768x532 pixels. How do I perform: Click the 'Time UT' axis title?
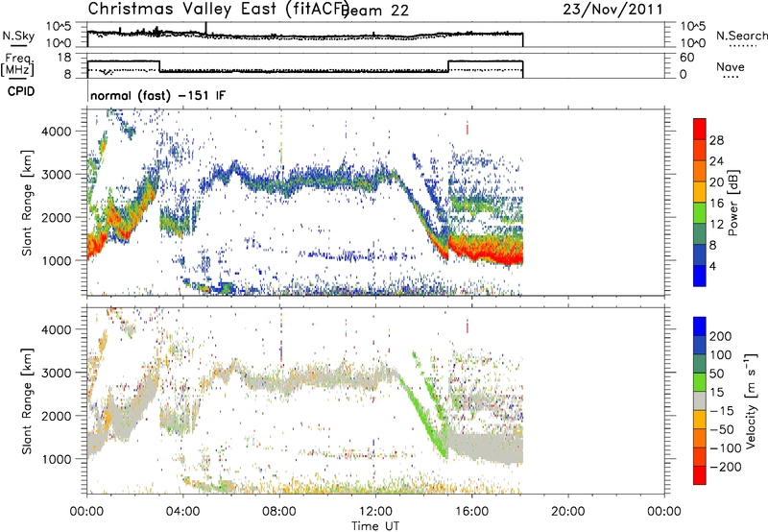[375, 526]
